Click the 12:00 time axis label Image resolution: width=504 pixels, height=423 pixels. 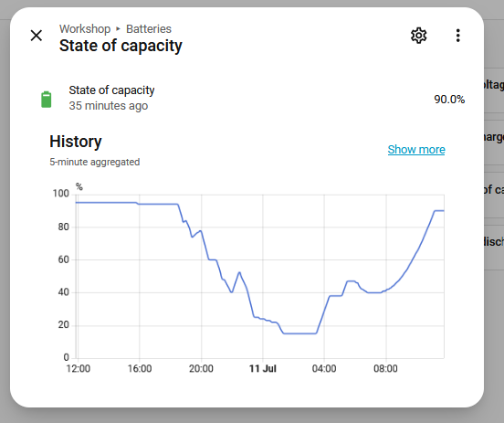[x=79, y=368]
